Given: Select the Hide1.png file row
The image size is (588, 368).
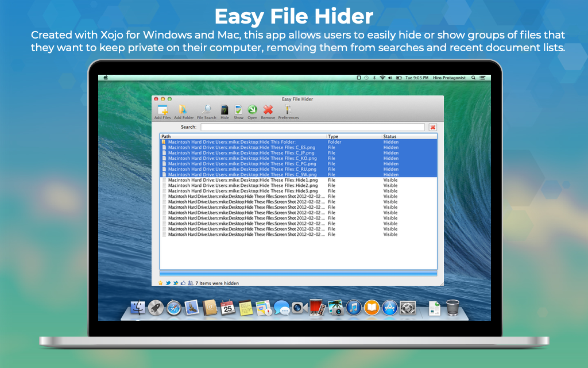Looking at the screenshot, I should click(242, 180).
